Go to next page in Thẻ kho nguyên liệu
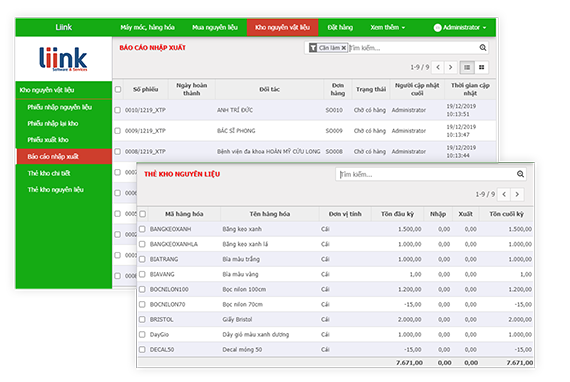 (x=517, y=194)
